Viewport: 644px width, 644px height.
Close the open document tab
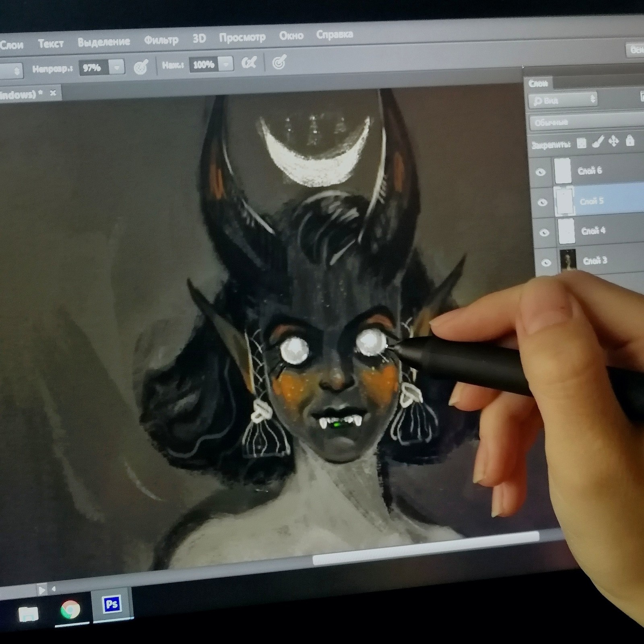pos(53,93)
